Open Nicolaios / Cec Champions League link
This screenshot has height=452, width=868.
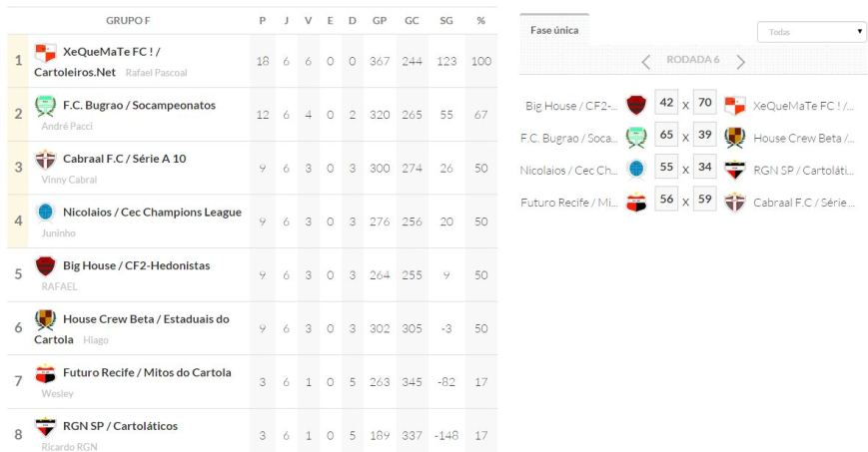pyautogui.click(x=152, y=212)
